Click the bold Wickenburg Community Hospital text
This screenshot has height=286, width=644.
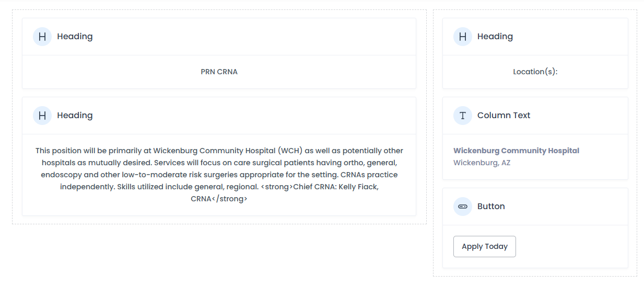click(516, 151)
